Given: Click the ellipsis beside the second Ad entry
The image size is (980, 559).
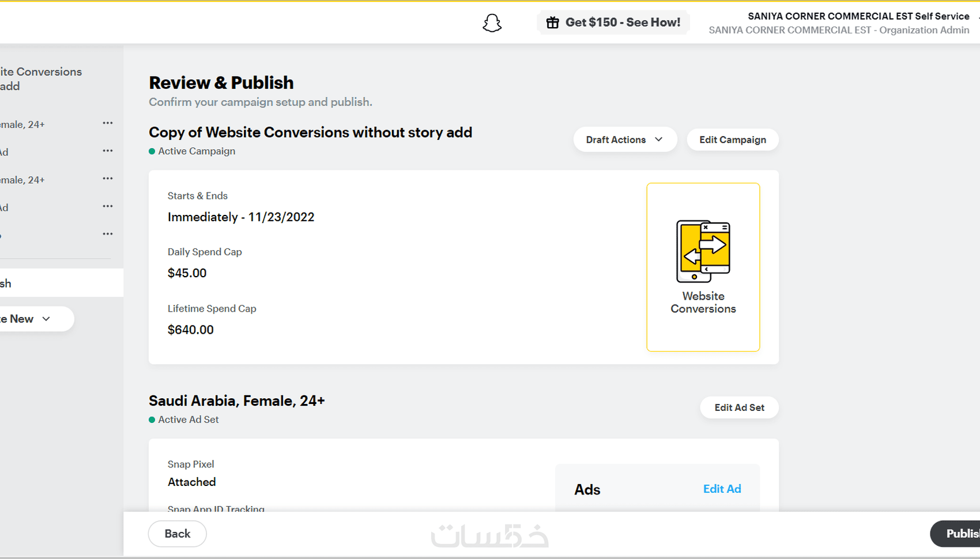Looking at the screenshot, I should [x=108, y=206].
